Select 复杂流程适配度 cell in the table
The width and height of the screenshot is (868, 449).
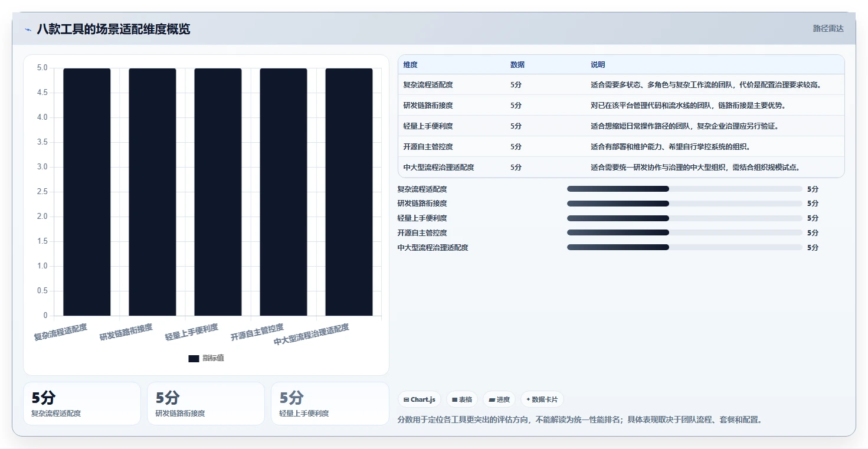(x=428, y=85)
